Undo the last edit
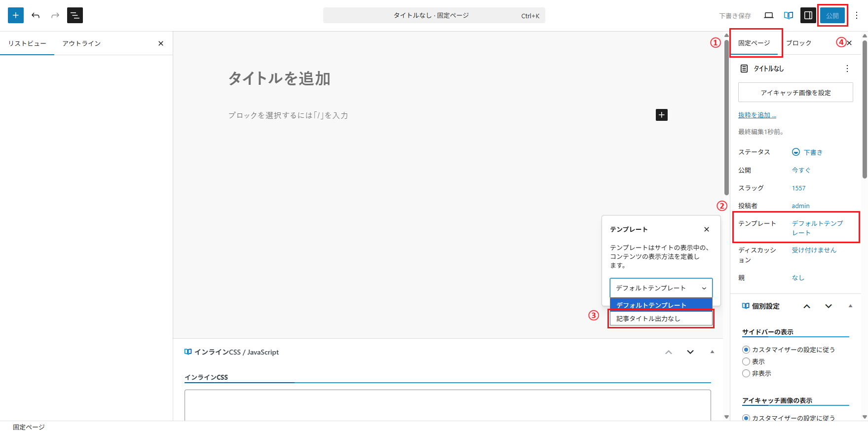 coord(36,15)
